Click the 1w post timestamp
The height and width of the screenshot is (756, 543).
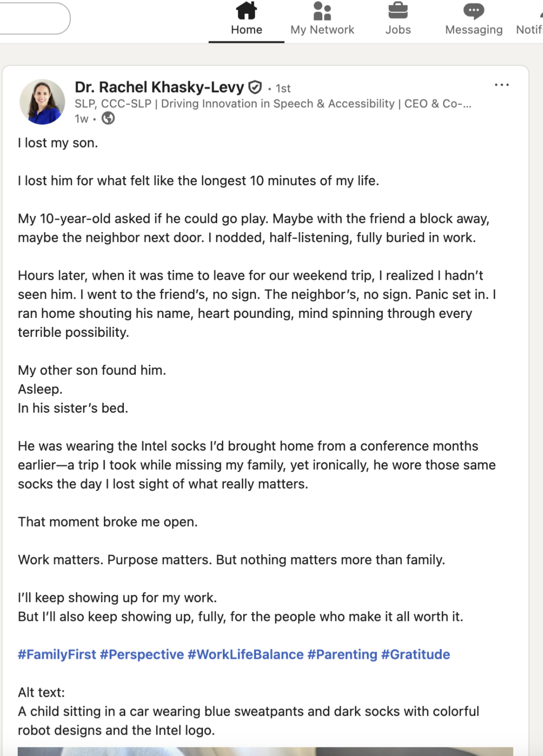point(81,119)
